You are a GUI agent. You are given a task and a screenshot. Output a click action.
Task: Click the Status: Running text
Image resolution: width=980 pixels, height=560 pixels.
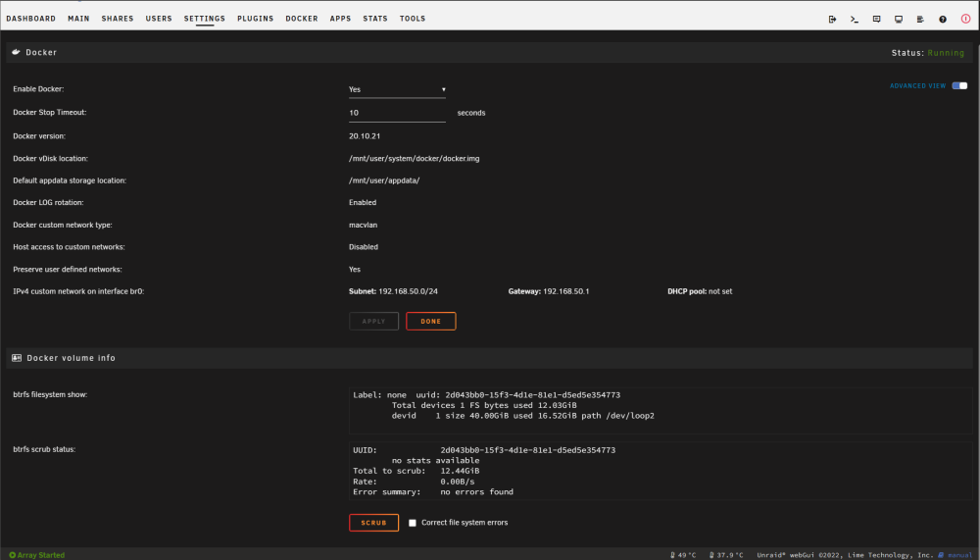click(928, 53)
